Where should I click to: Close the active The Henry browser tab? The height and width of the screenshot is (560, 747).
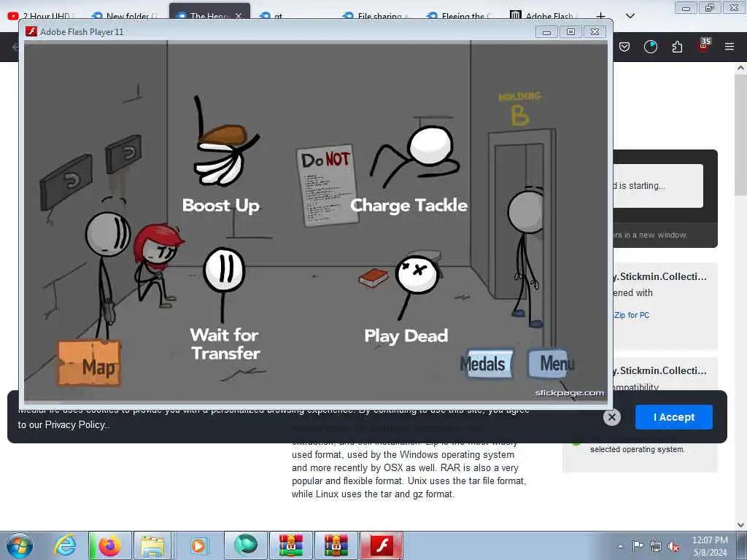(x=239, y=16)
